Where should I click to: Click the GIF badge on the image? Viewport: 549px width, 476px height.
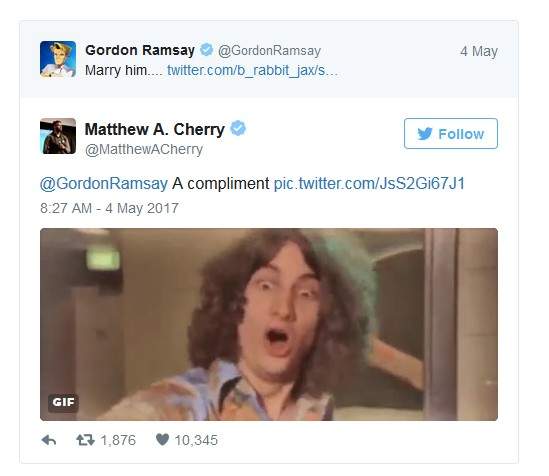click(63, 402)
